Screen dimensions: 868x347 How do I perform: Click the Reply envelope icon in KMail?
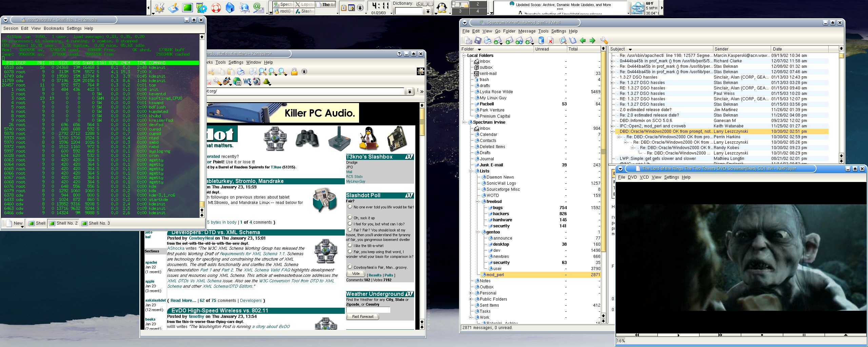coord(509,41)
